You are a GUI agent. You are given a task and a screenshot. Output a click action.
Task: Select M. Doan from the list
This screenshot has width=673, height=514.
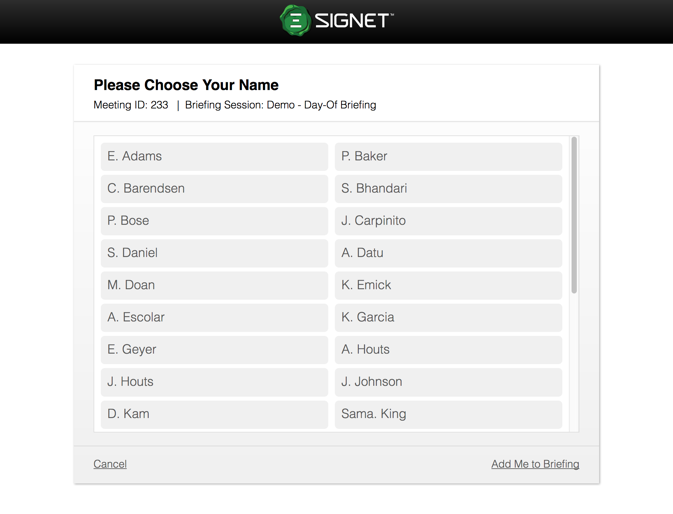tap(214, 285)
